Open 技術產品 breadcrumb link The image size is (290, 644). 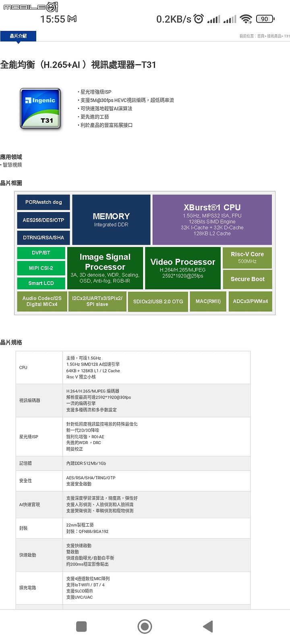click(x=274, y=36)
